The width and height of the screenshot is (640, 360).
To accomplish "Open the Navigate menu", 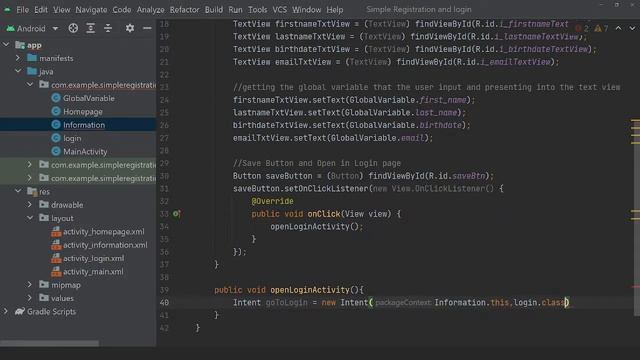I will pyautogui.click(x=91, y=9).
